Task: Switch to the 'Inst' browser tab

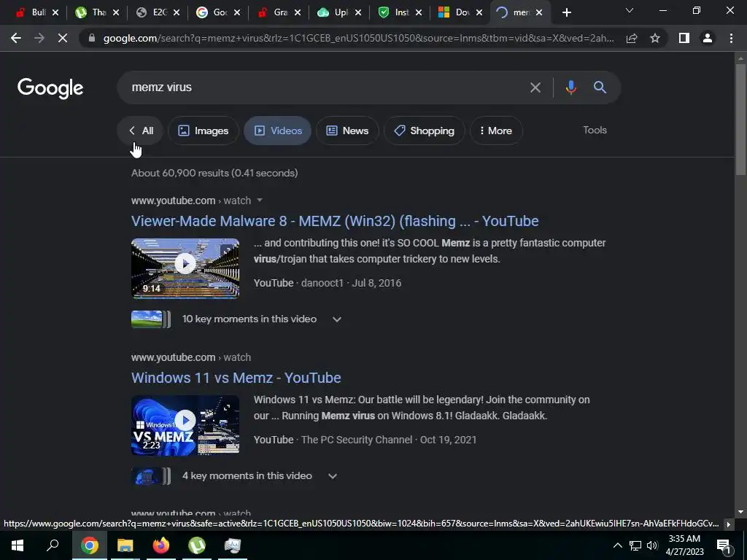Action: pos(395,13)
